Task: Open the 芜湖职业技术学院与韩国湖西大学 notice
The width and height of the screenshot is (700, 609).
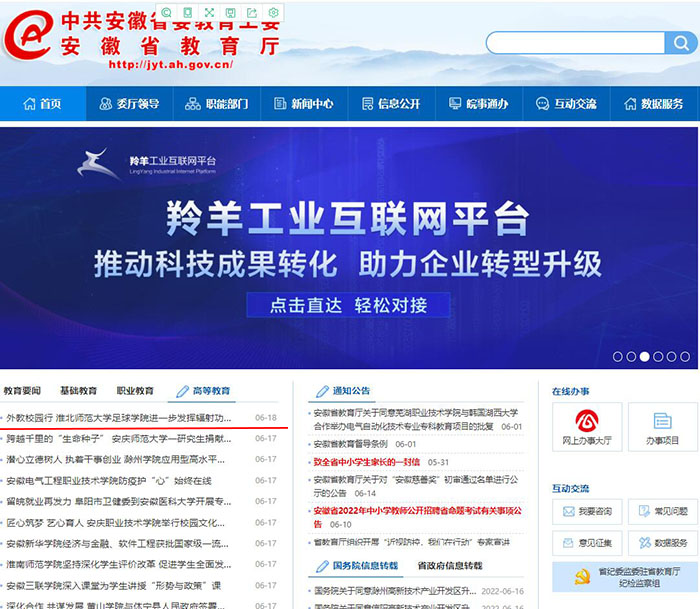Action: [x=416, y=419]
